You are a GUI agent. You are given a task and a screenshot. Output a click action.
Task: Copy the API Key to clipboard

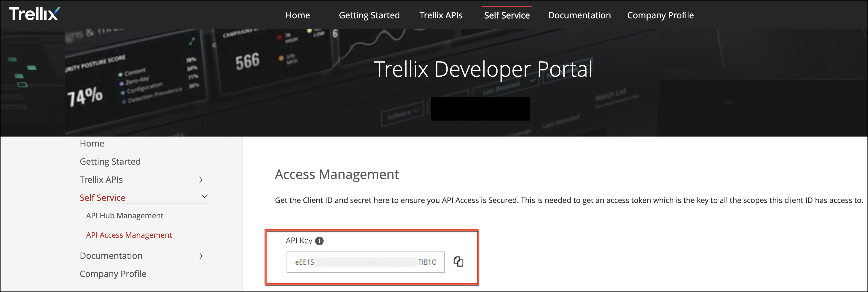click(x=458, y=262)
